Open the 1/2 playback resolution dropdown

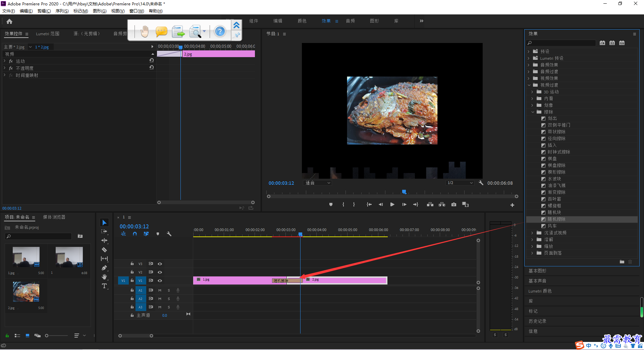click(460, 183)
